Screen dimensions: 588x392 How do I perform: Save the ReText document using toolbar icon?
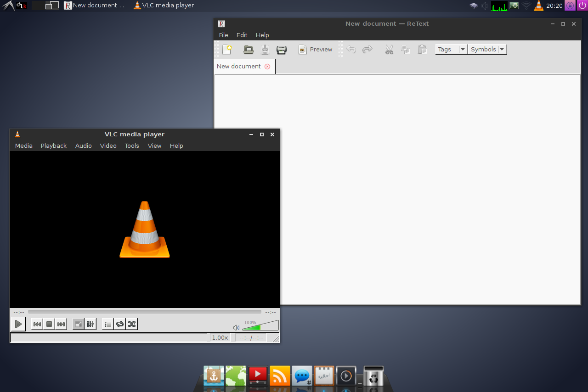[x=265, y=49]
